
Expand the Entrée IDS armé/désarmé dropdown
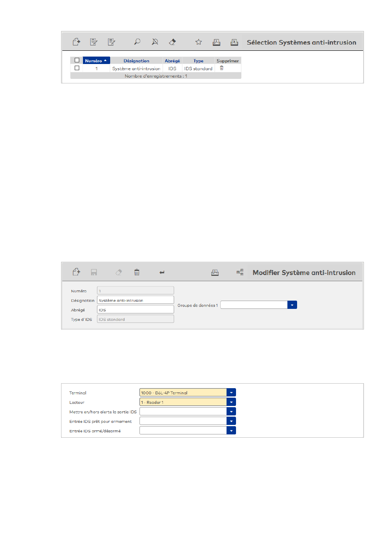click(231, 431)
